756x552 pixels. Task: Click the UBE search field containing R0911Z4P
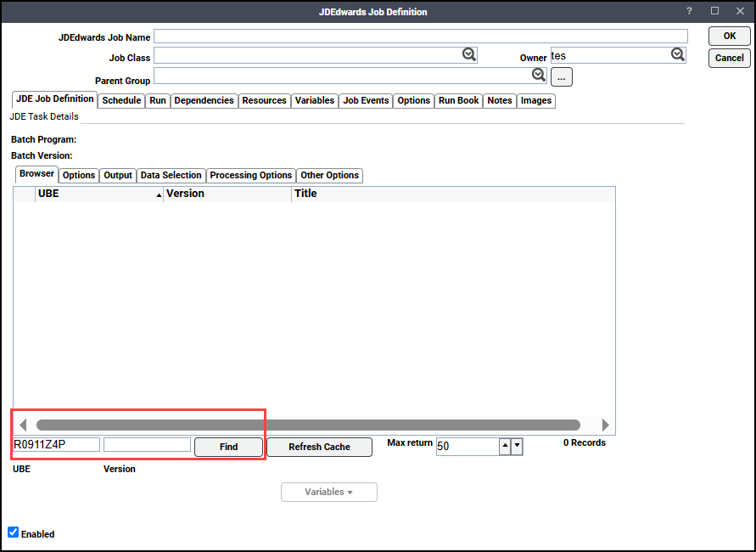click(x=56, y=444)
